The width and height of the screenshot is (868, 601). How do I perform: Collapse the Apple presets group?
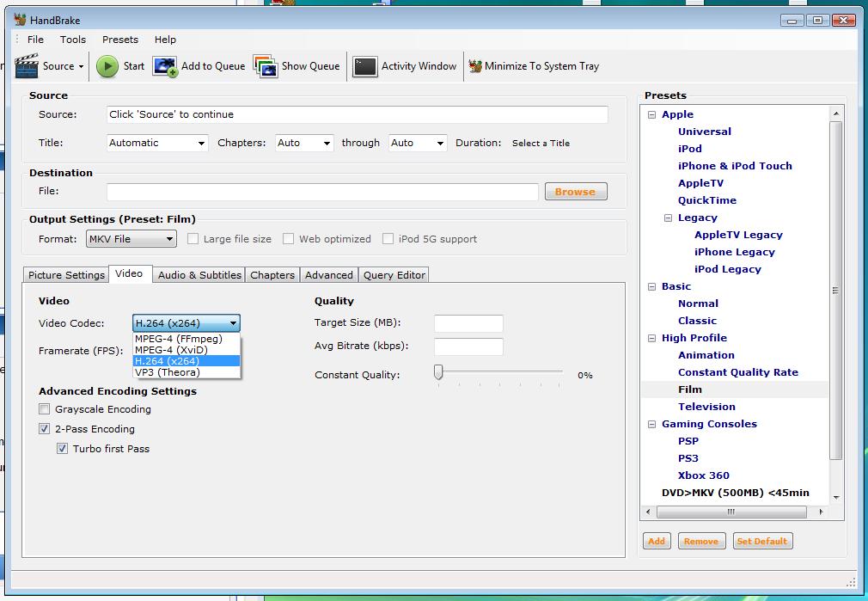651,114
